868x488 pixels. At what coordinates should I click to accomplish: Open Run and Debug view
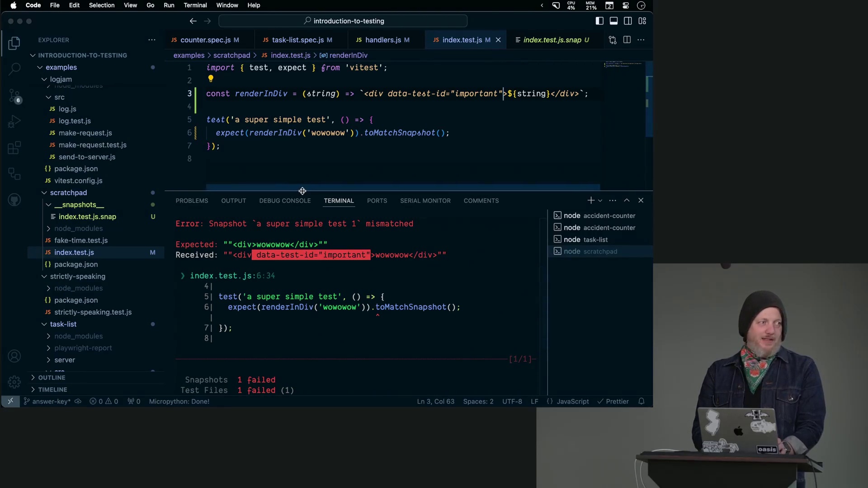(14, 122)
